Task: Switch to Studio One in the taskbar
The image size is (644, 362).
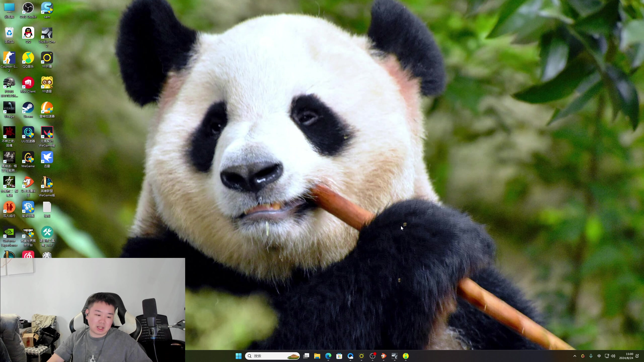Action: [395, 356]
